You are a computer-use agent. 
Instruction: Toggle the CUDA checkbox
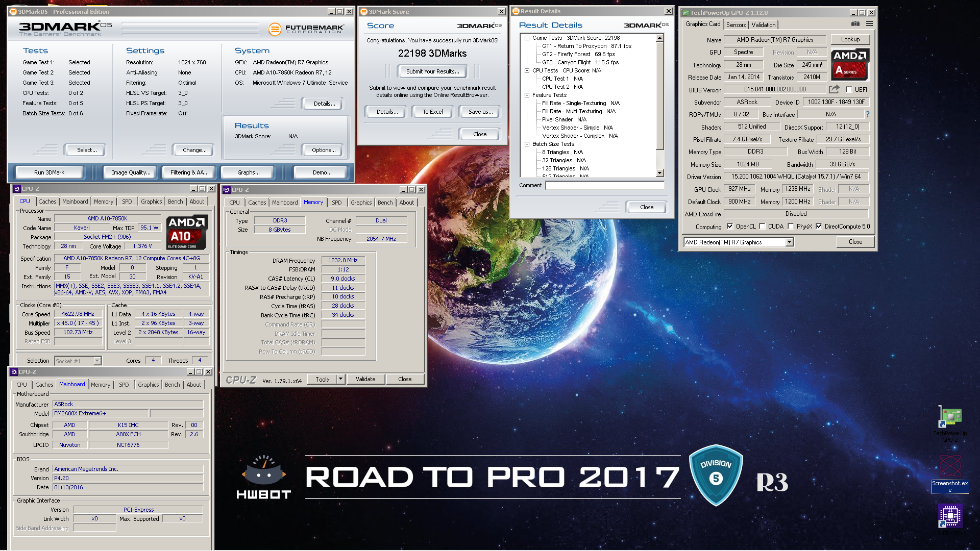[x=762, y=227]
